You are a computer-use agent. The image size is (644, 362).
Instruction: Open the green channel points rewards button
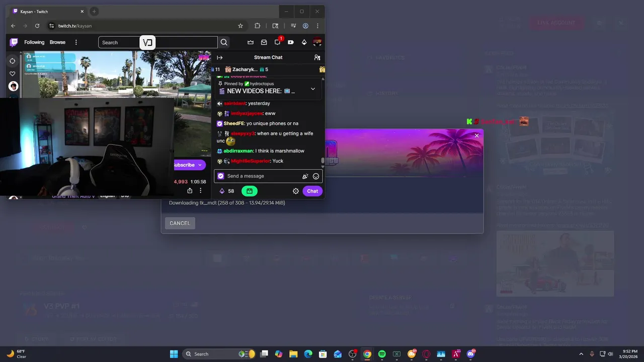(250, 191)
